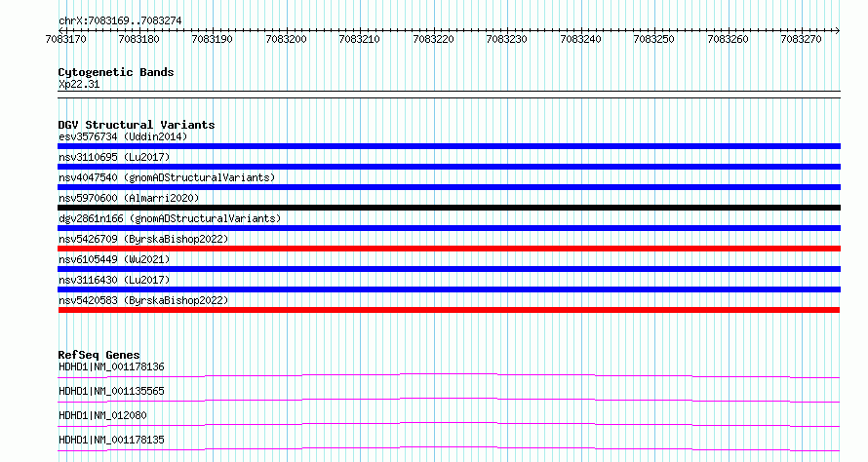
Task: Click the nsv5426709 (ByrskaBishop2022) label
Action: coord(143,239)
